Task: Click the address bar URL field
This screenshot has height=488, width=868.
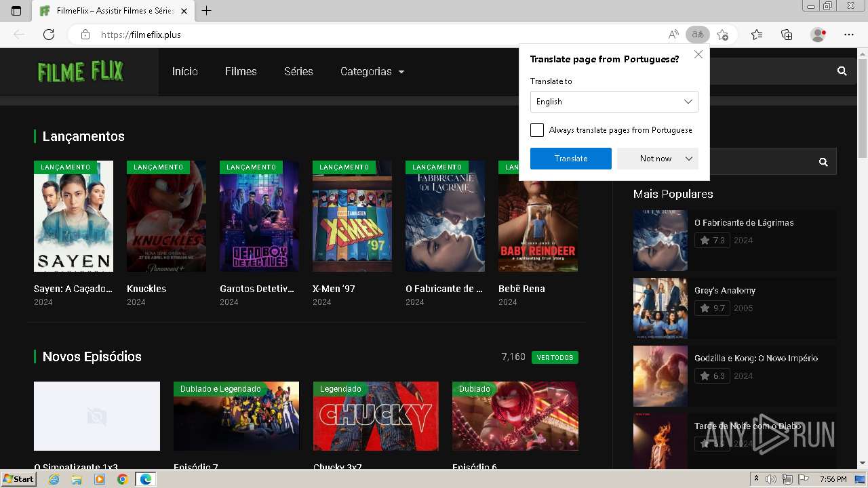Action: 380,35
